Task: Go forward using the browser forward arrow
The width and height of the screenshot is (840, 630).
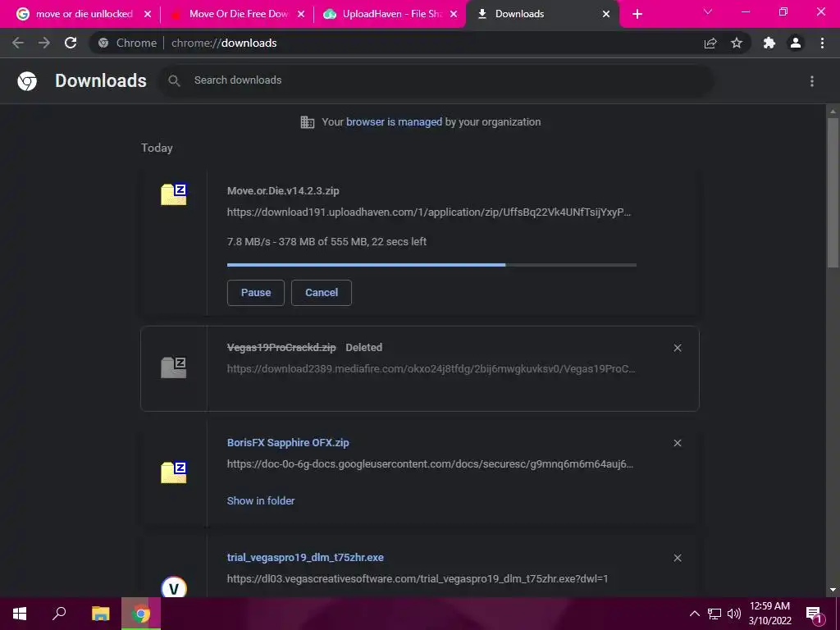Action: tap(44, 43)
